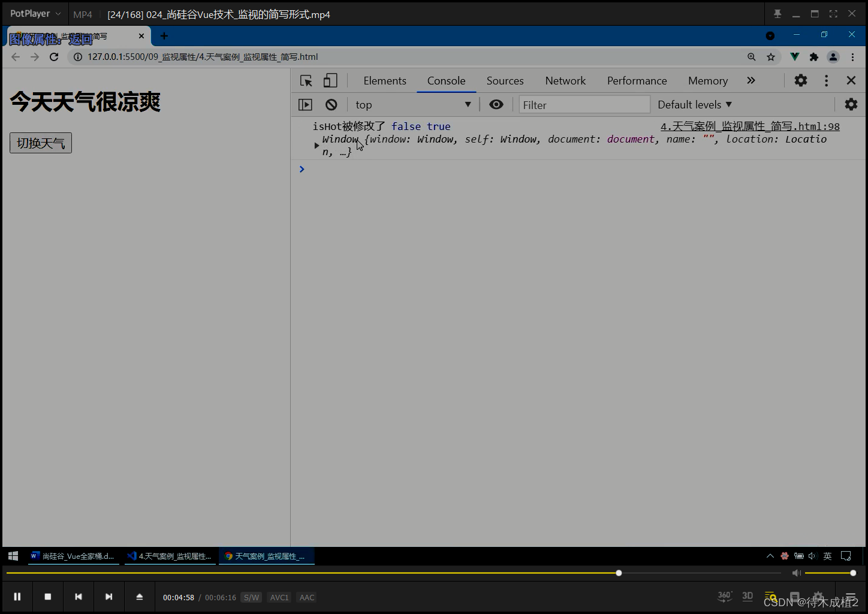868x614 pixels.
Task: Jump to the previous video in playlist
Action: point(79,597)
